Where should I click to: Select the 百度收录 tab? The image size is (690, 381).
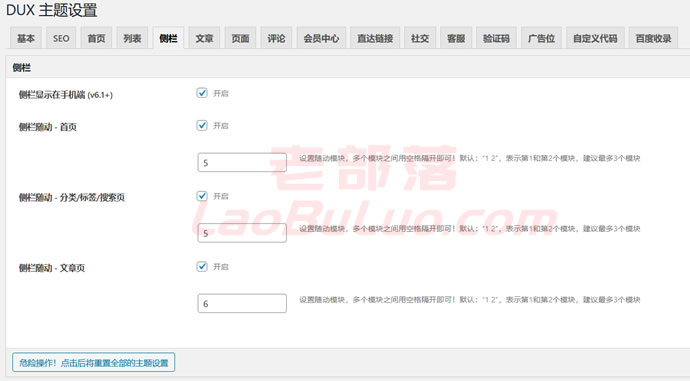(653, 38)
